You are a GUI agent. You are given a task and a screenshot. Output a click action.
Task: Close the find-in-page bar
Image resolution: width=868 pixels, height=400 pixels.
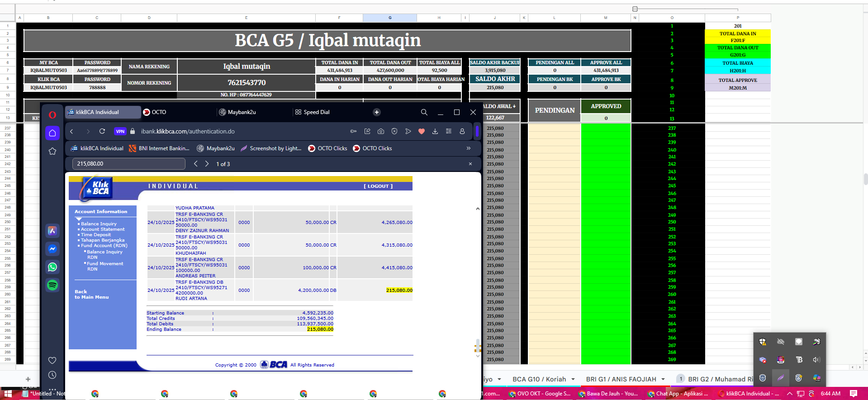tap(470, 164)
